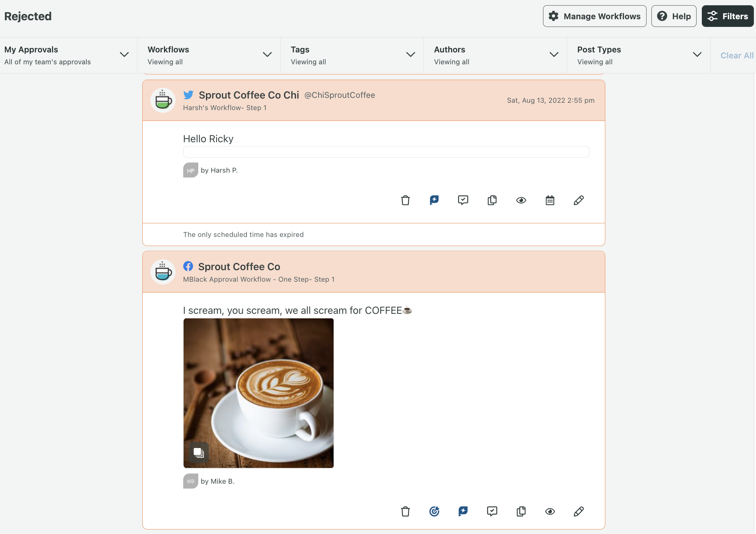This screenshot has height=534, width=756.
Task: Click the target icon on COFFEE post
Action: coord(434,512)
